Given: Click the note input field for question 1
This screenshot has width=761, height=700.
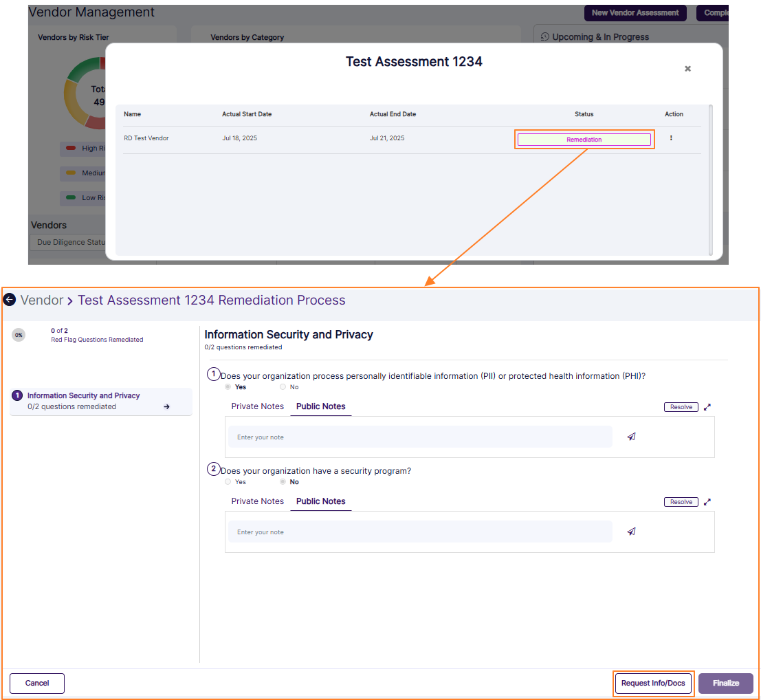Looking at the screenshot, I should 419,436.
